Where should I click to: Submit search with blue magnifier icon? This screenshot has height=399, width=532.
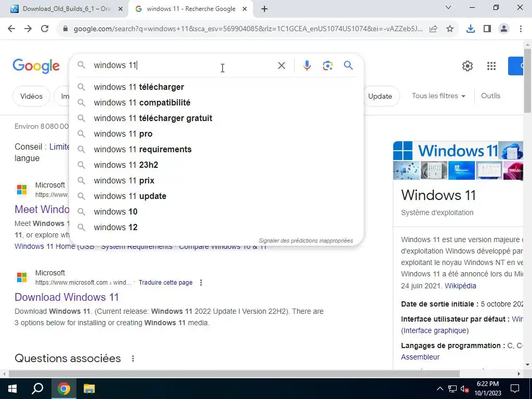349,65
